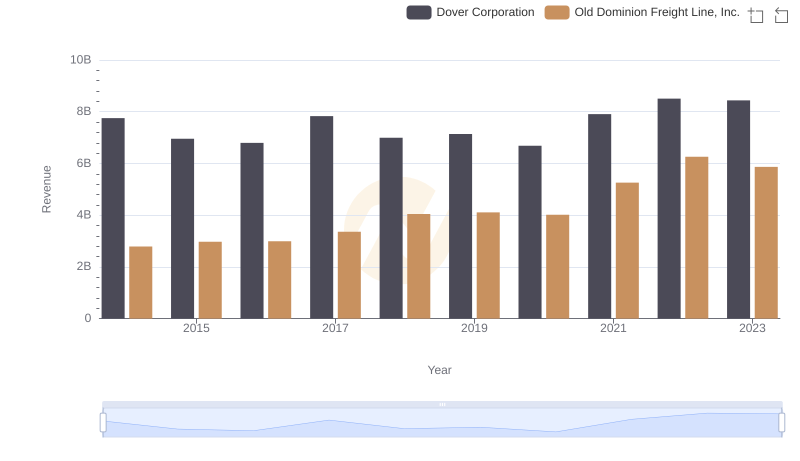The height and width of the screenshot is (461, 800).
Task: Click the Old Dominion bar for 2019
Action: [x=488, y=265]
